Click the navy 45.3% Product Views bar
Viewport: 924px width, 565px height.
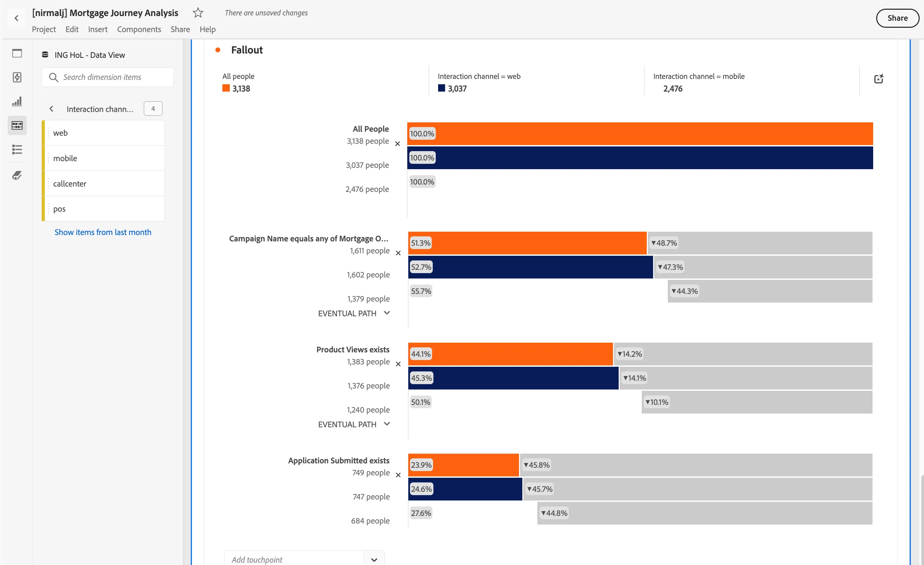(513, 378)
